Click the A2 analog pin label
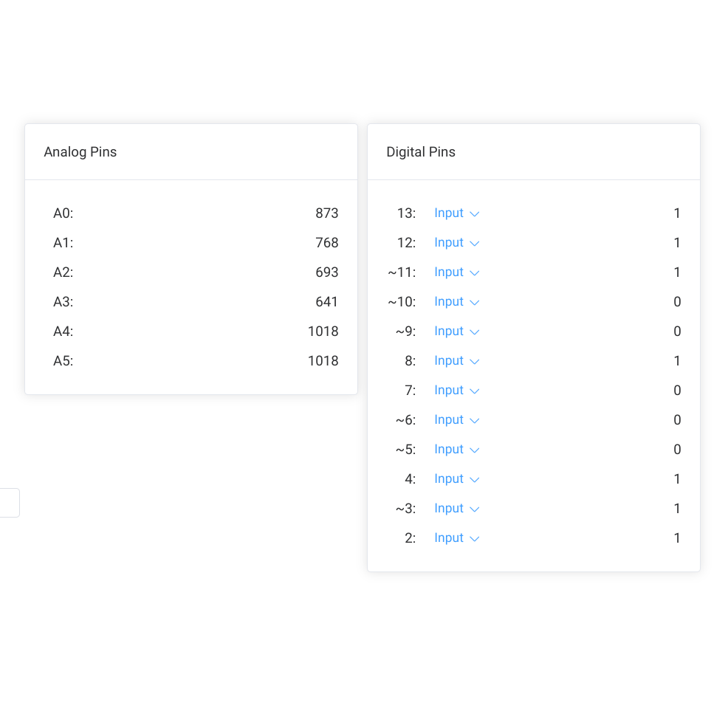728x728 pixels. pyautogui.click(x=63, y=272)
